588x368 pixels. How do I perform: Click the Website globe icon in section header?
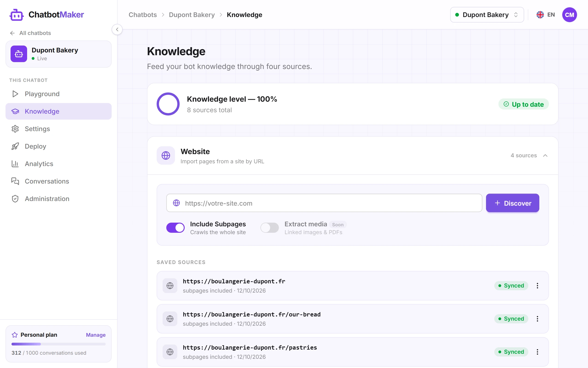tap(166, 155)
